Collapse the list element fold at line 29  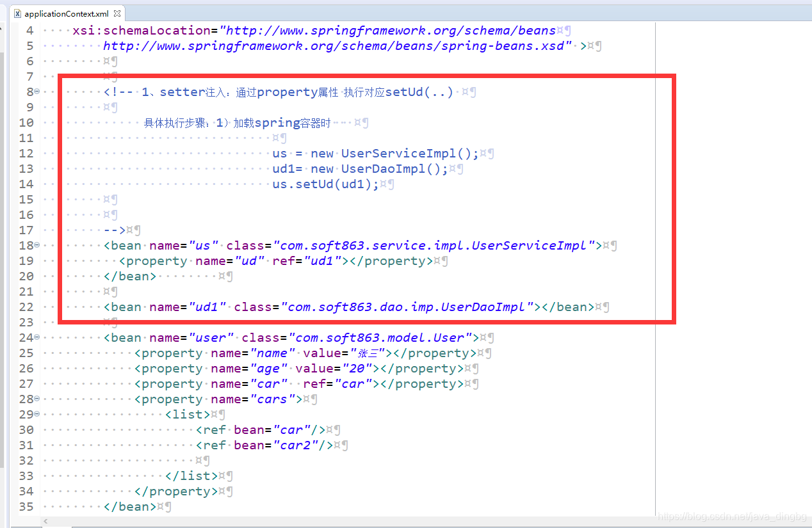(37, 414)
